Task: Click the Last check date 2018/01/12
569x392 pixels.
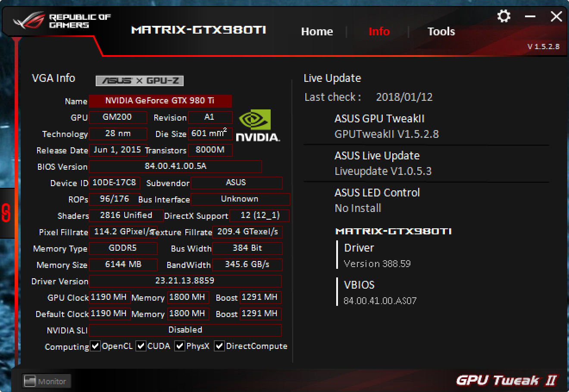Action: [404, 97]
